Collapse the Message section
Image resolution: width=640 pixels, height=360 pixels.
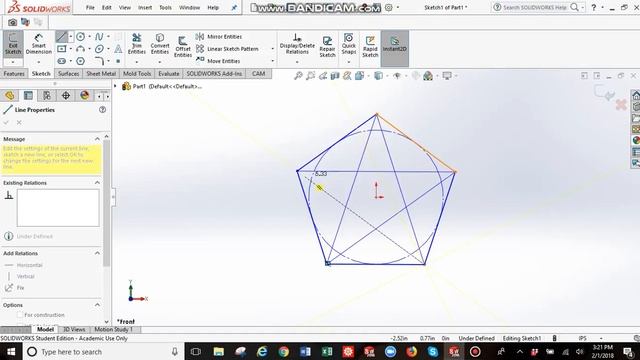(97, 139)
